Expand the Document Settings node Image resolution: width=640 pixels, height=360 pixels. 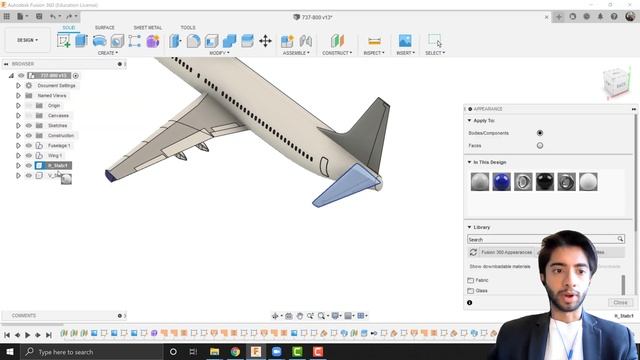[x=18, y=86]
